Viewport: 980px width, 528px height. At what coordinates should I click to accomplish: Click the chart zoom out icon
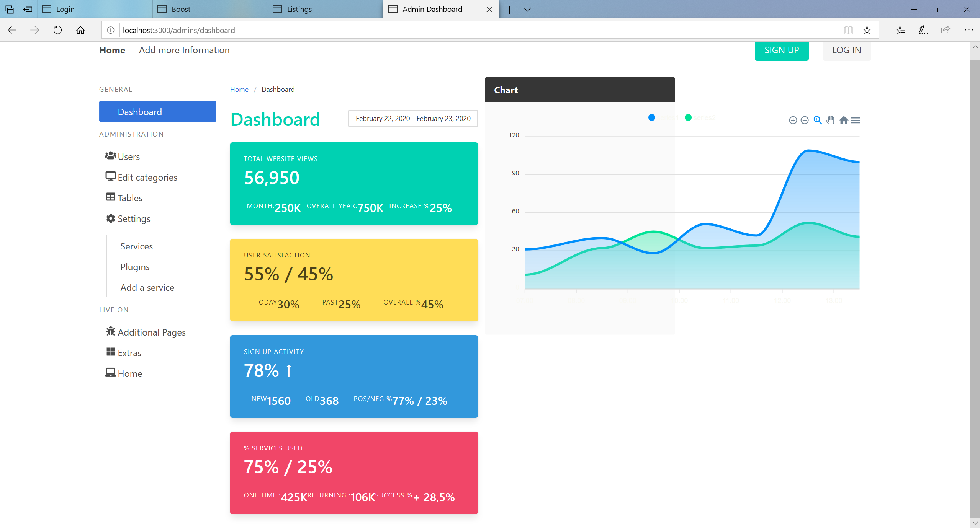click(x=805, y=121)
